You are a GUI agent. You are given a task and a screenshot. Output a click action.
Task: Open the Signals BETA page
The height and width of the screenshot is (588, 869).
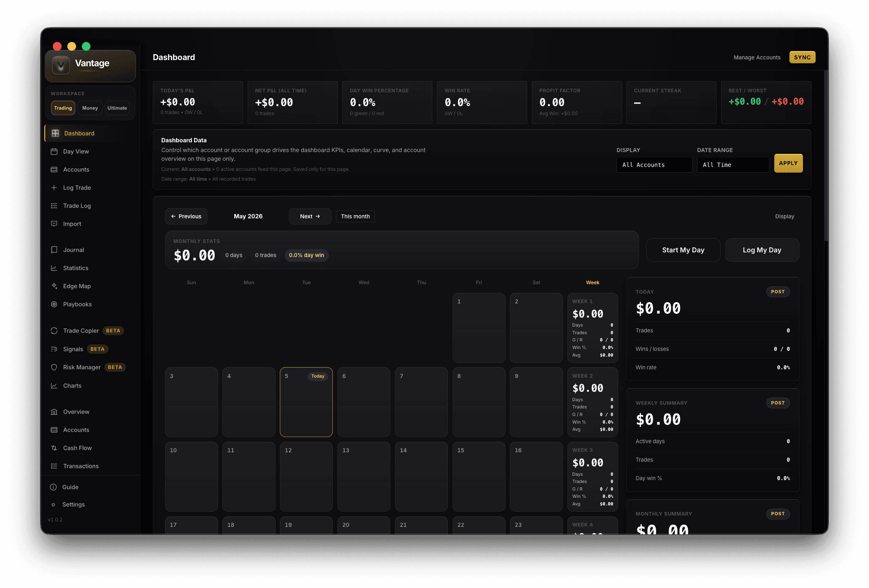point(90,349)
